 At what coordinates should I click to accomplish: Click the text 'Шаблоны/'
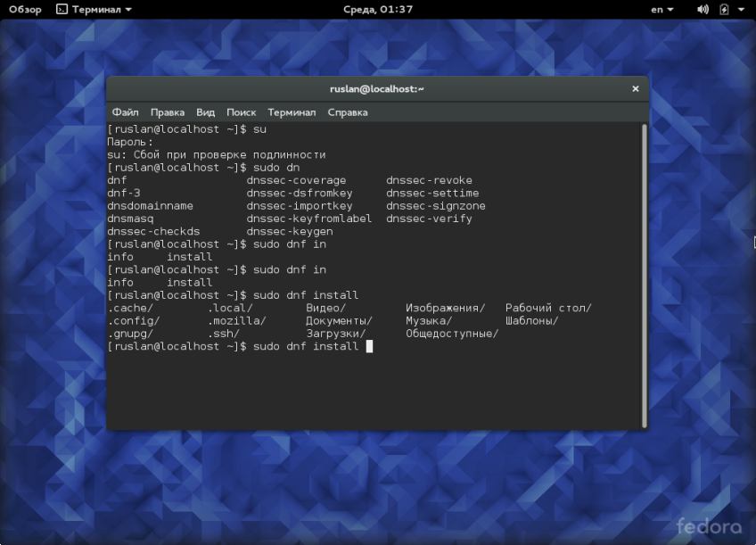click(532, 321)
